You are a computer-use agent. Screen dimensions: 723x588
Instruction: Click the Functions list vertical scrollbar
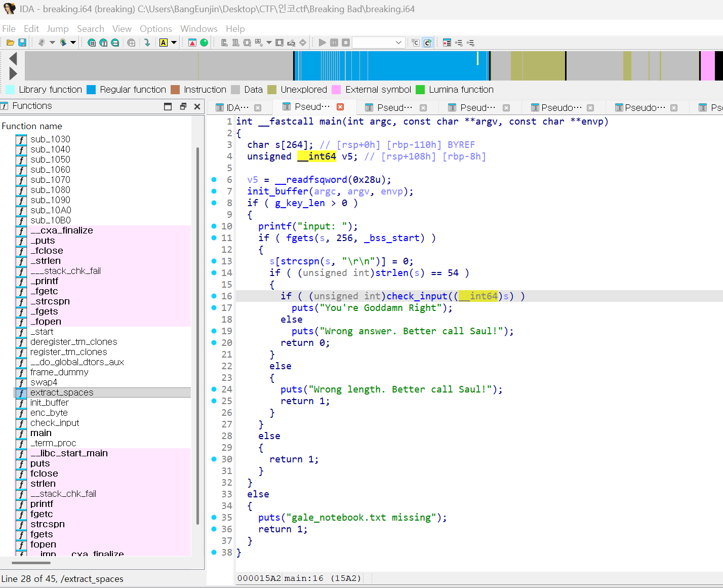pyautogui.click(x=197, y=334)
